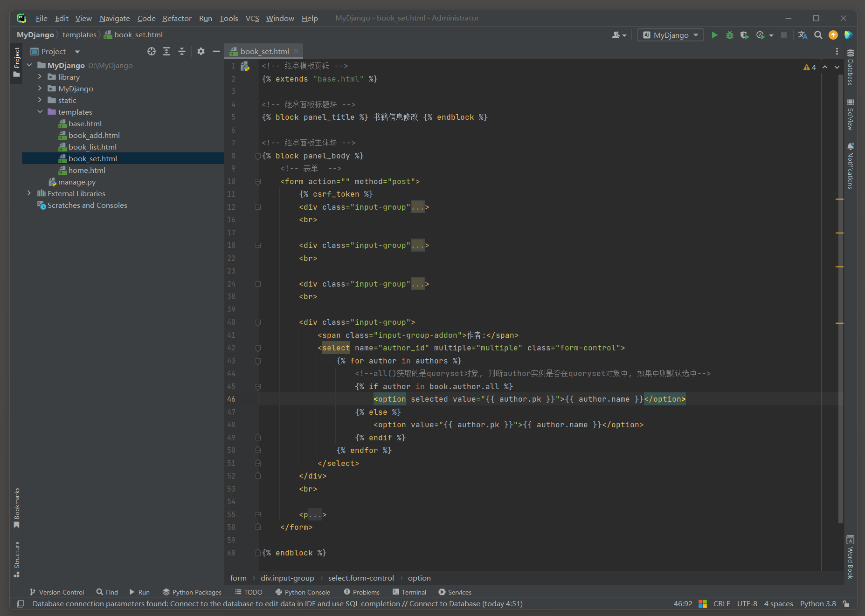Go to previous highlighted error arrow
Image resolution: width=865 pixels, height=616 pixels.
(825, 67)
